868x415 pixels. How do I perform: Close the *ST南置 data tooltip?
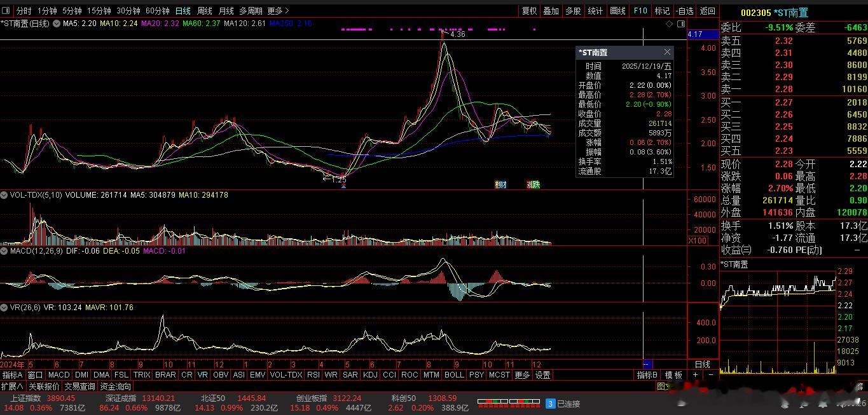[667, 52]
